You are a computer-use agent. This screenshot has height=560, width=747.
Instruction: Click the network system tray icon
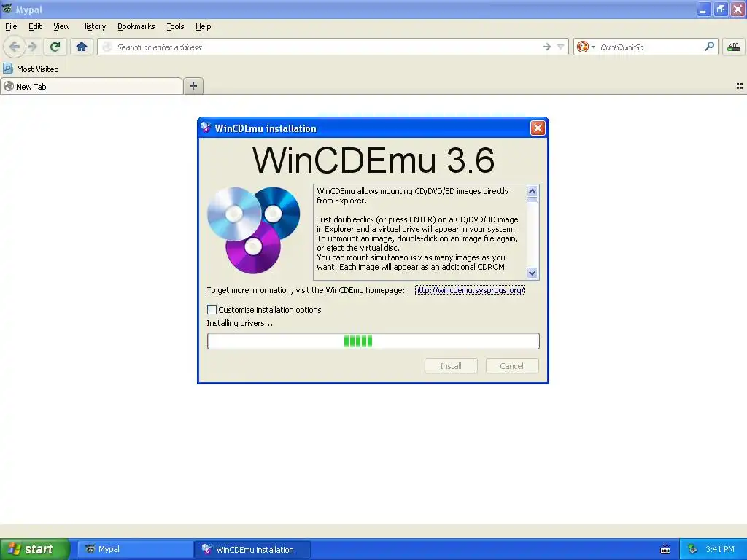point(693,550)
